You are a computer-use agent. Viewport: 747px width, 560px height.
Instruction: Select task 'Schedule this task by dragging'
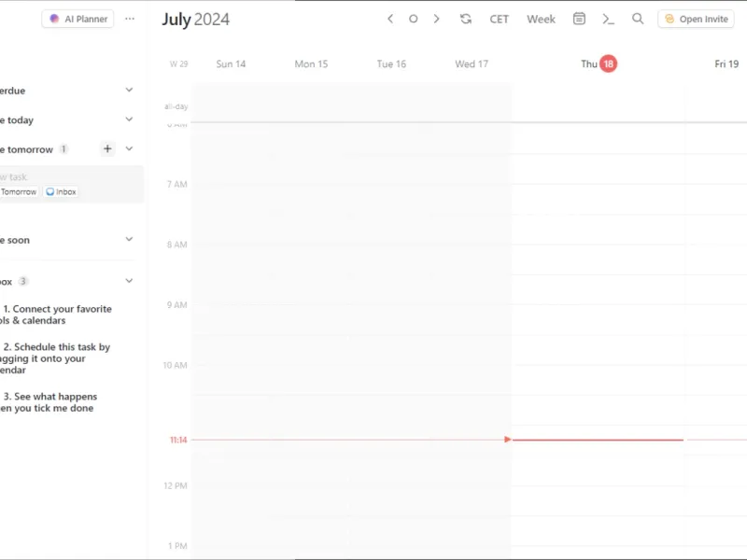[x=55, y=358]
